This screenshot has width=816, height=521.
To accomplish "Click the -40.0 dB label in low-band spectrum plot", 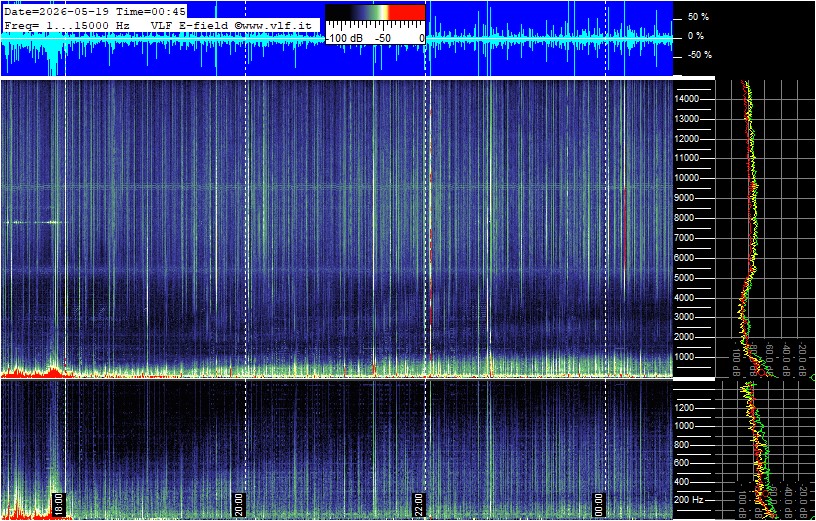I will tap(787, 502).
